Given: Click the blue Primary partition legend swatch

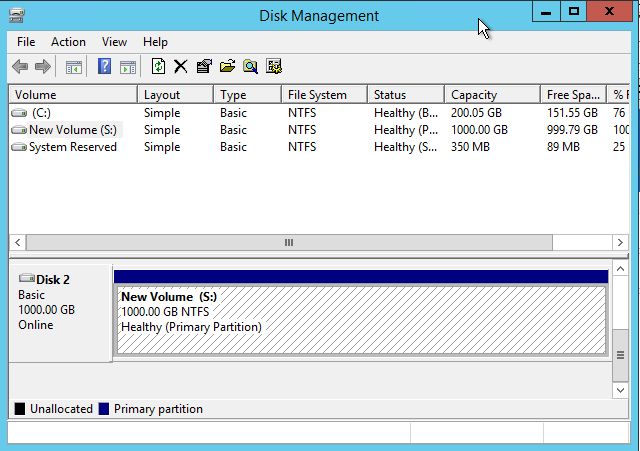Looking at the screenshot, I should tap(104, 409).
